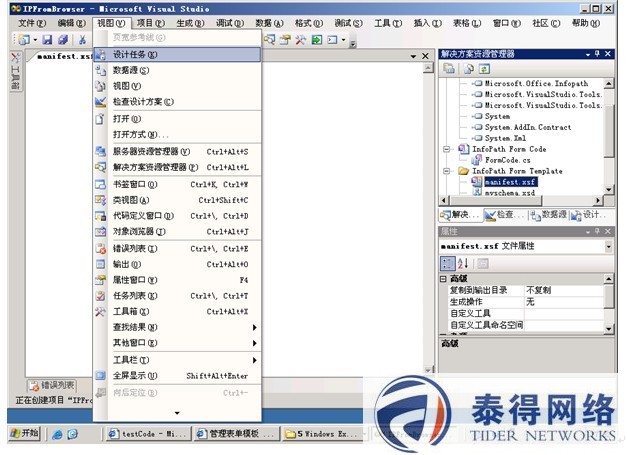627x455 pixels.
Task: Select 全屏显示 menu item
Action: pyautogui.click(x=177, y=376)
